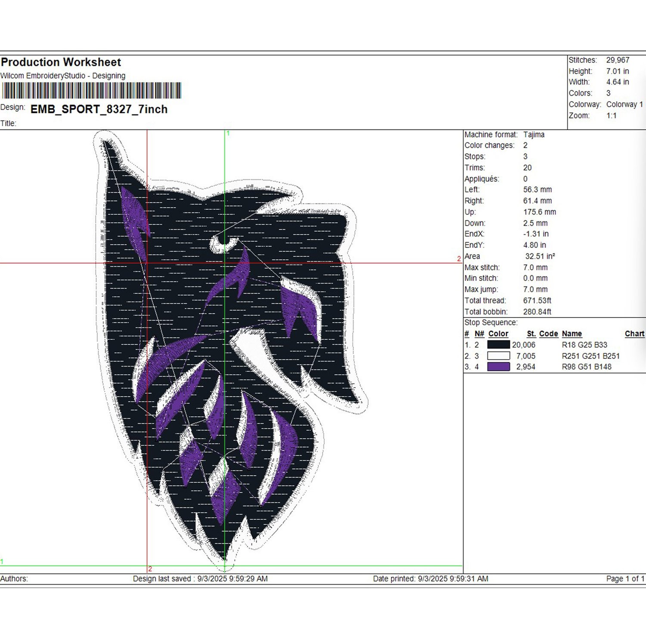Select the "St." column header
Screen dimensions: 646x644
tap(531, 334)
